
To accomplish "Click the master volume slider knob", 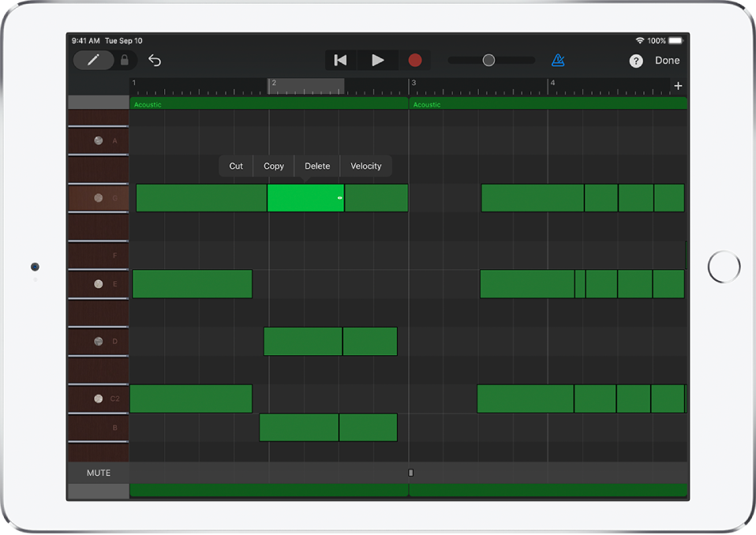I will pyautogui.click(x=488, y=61).
